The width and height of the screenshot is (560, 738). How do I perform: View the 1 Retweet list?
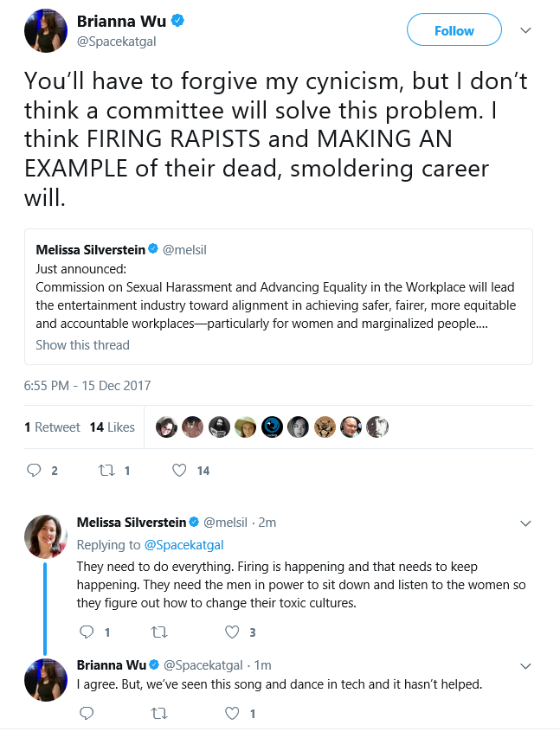coord(52,427)
